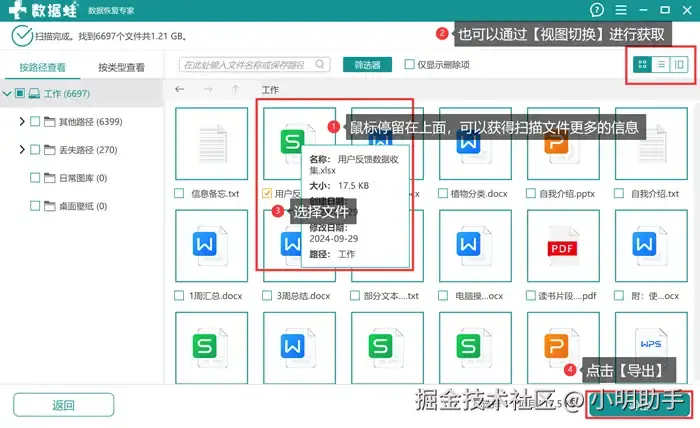Click the 工作 breadcrumb path text

270,90
